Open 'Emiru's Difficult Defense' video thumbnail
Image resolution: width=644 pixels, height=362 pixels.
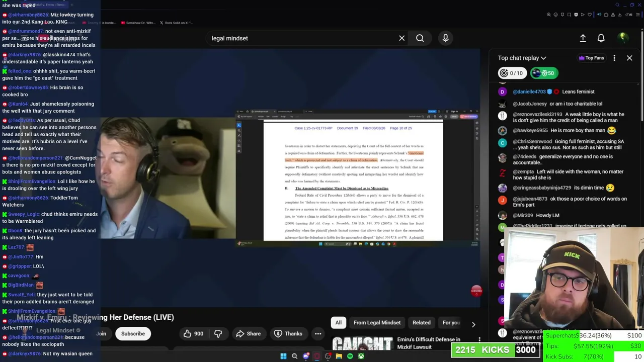[362, 343]
